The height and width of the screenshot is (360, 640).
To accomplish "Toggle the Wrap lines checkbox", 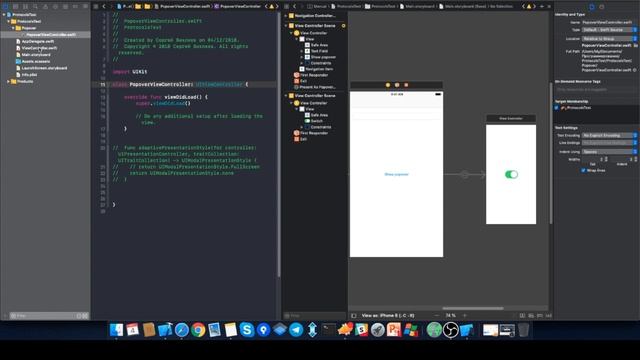I will (x=583, y=170).
